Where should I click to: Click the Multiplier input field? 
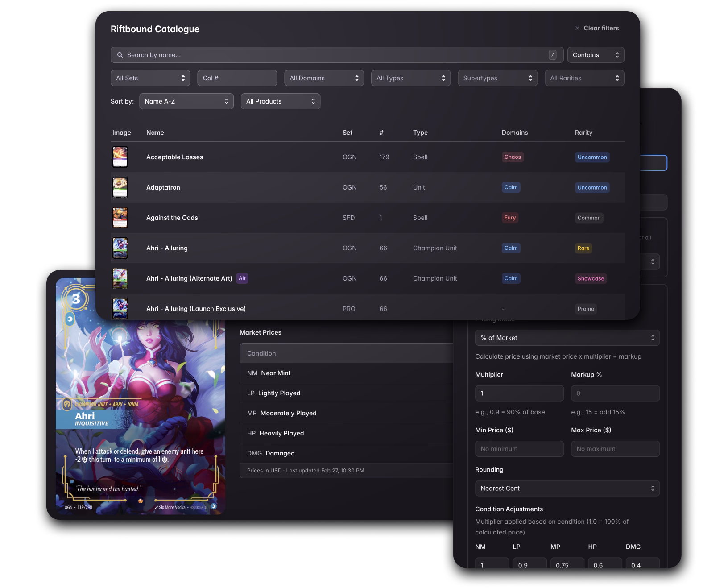[519, 393]
